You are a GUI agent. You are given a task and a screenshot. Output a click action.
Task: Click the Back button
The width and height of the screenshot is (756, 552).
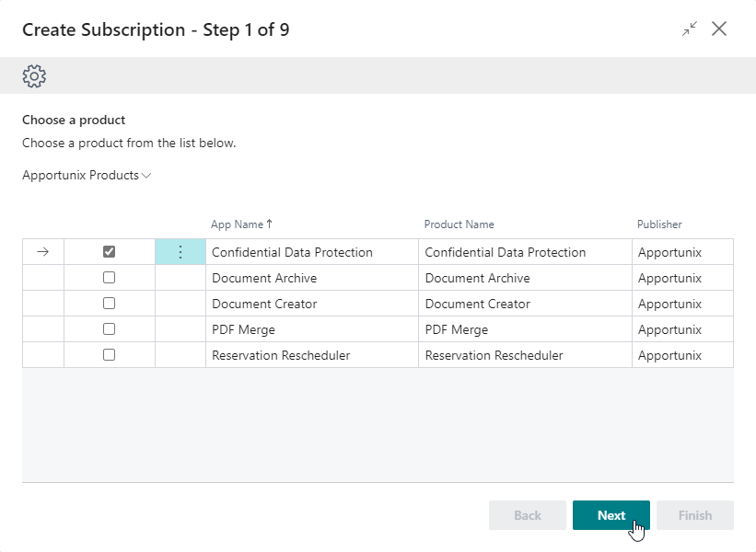click(527, 515)
